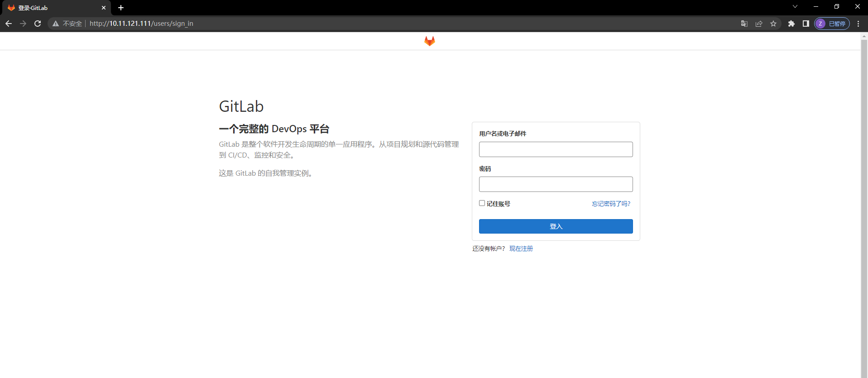Click the 这是 GitLab 的自我管理实例 text
The width and height of the screenshot is (868, 378).
click(x=267, y=173)
